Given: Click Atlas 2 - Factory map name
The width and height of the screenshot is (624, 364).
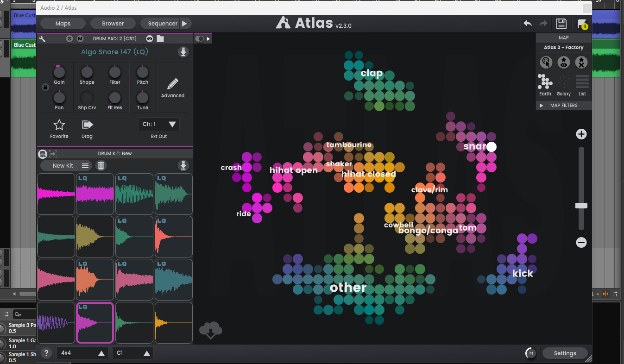Looking at the screenshot, I should [564, 48].
